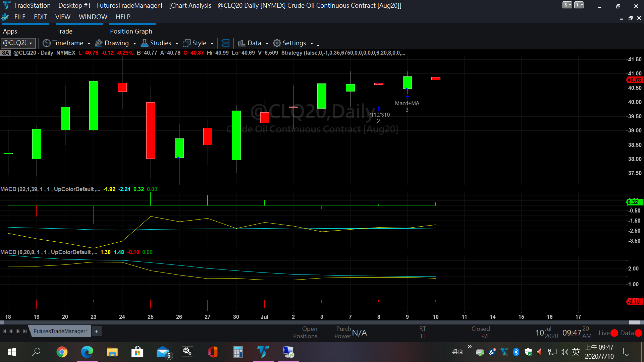Click the Strategy parameters text
The width and height of the screenshot is (644, 362).
[343, 53]
